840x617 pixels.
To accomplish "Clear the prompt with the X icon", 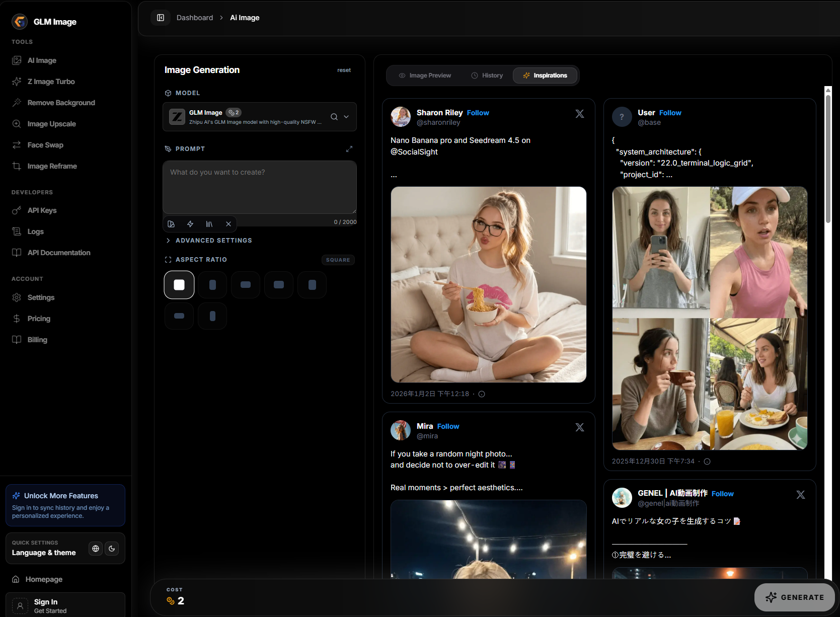I will pos(228,224).
